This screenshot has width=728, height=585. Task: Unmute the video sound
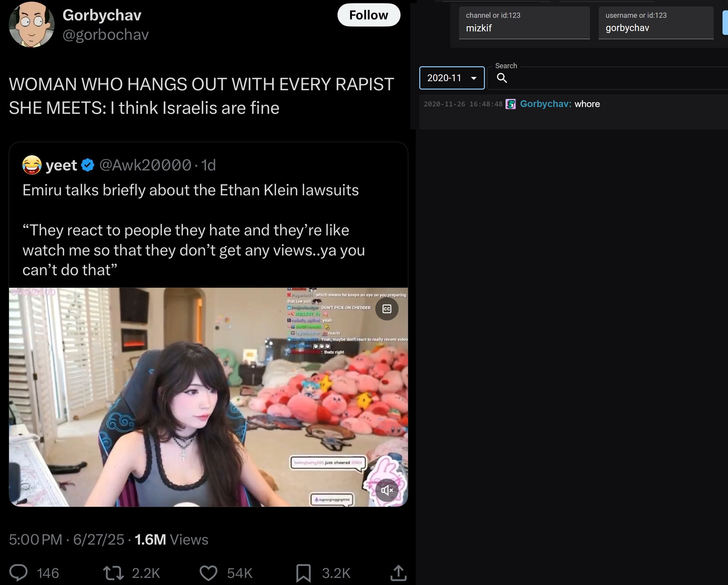coord(387,490)
